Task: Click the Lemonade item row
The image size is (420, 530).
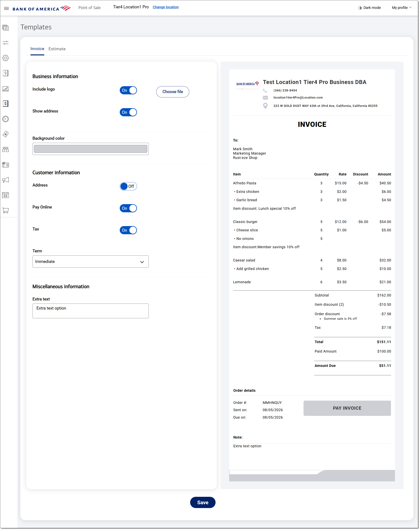Action: [312, 282]
